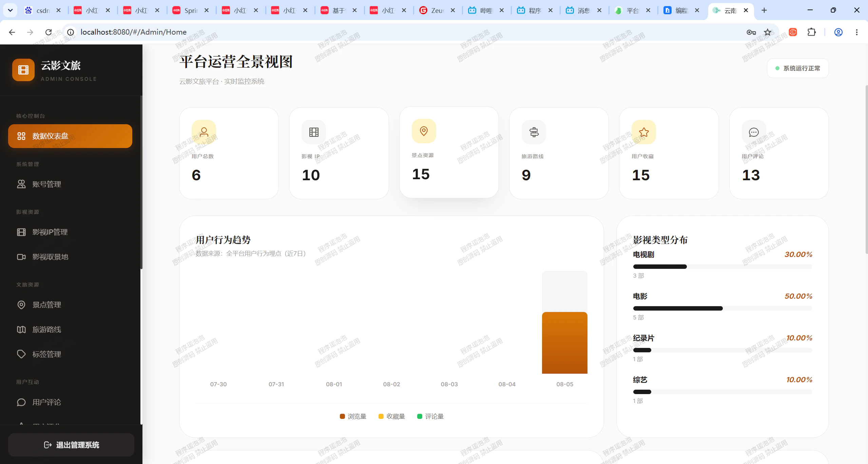Select the 影视 IP value 10
Viewport: 868px width, 464px height.
311,175
